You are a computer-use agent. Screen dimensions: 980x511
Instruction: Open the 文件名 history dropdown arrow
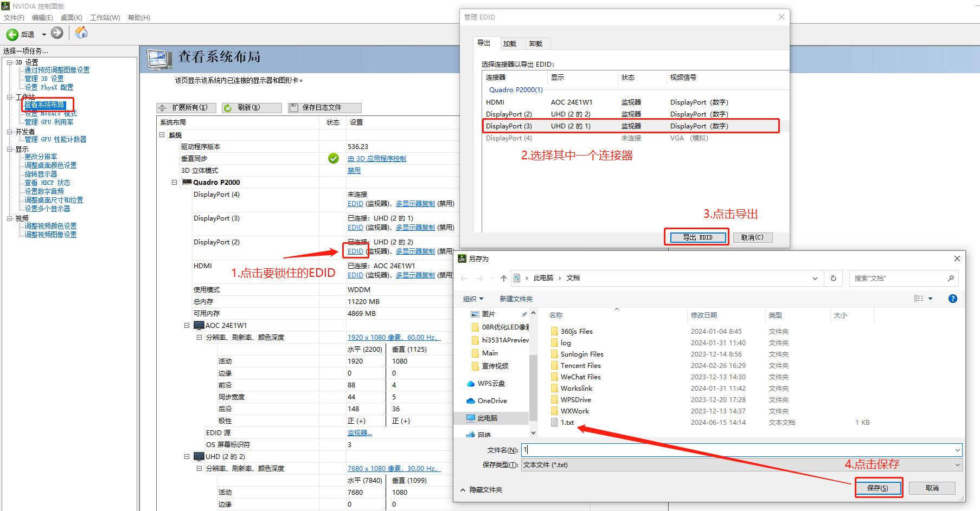[957, 450]
